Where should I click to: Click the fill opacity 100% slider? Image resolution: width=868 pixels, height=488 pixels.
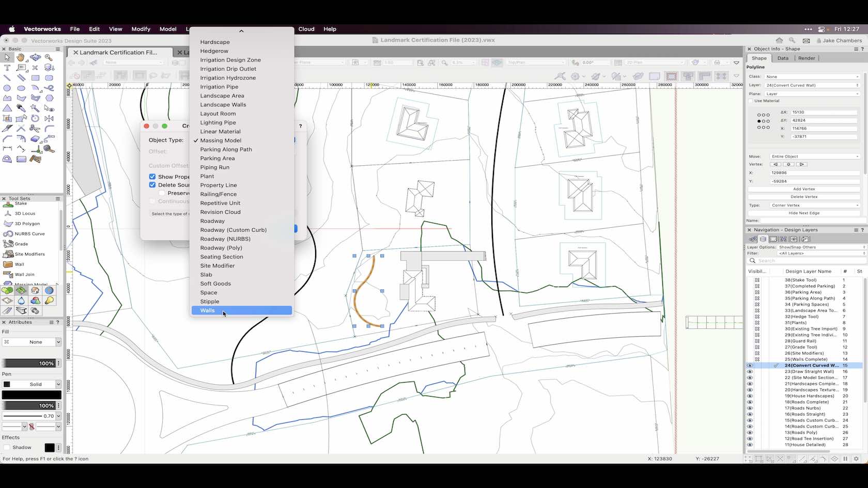[29, 364]
